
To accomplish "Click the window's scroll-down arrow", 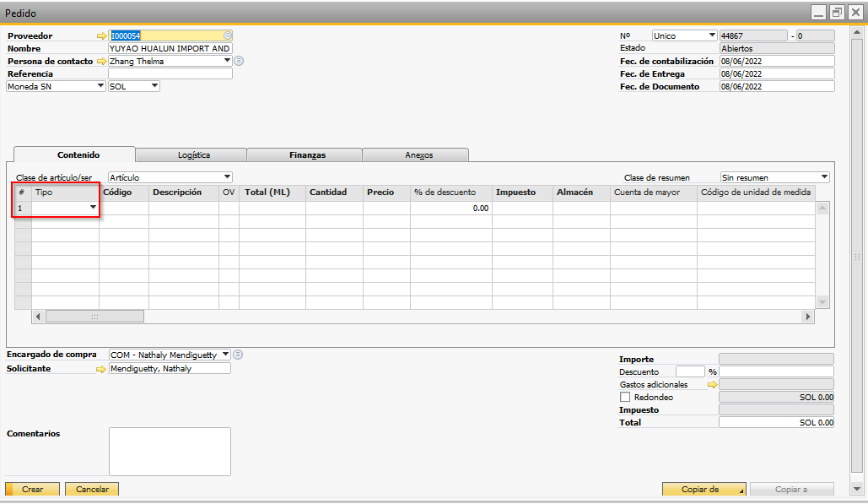I will (x=857, y=489).
